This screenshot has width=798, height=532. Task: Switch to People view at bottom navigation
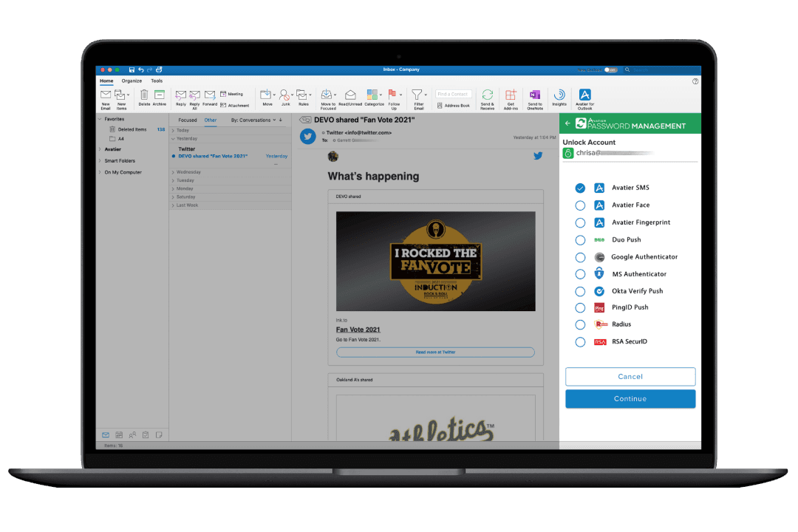(x=132, y=434)
